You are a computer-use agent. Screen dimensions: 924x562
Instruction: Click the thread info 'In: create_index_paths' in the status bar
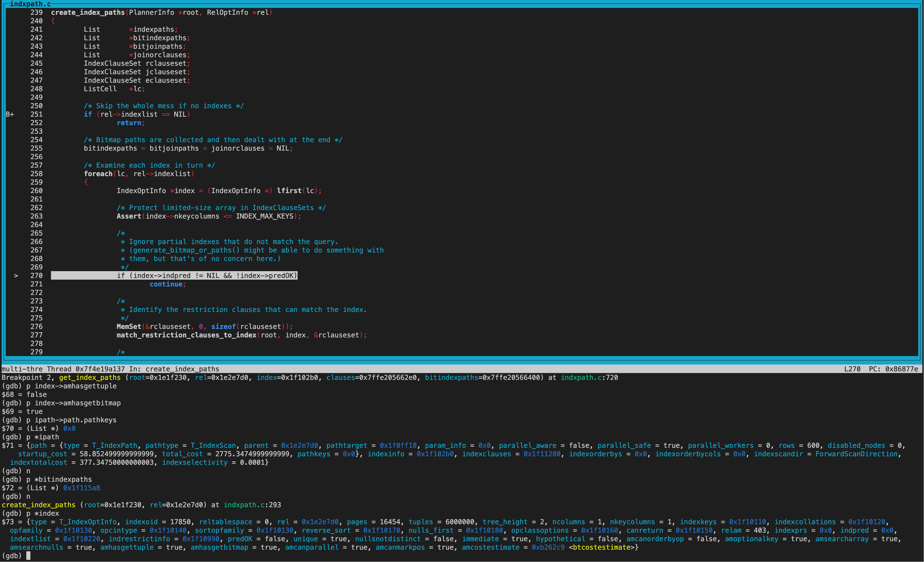click(x=174, y=369)
